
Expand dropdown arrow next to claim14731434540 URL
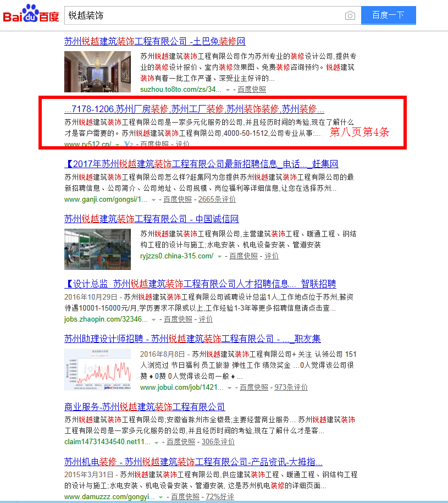coord(156,443)
